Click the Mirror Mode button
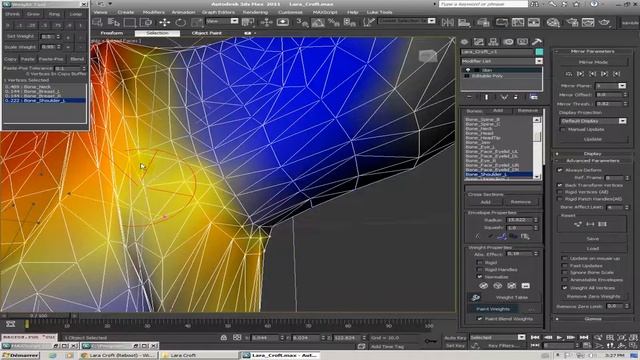640x360 pixels. pos(593,62)
